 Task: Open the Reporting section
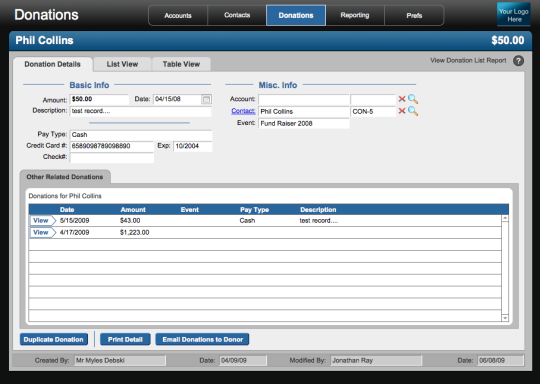click(x=355, y=15)
